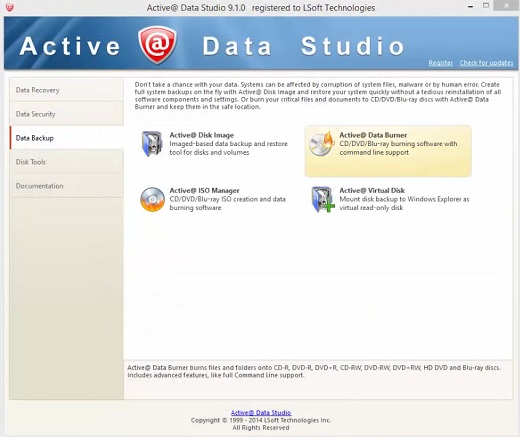Switch to the Data Recovery tab
This screenshot has width=520, height=437.
click(x=67, y=90)
